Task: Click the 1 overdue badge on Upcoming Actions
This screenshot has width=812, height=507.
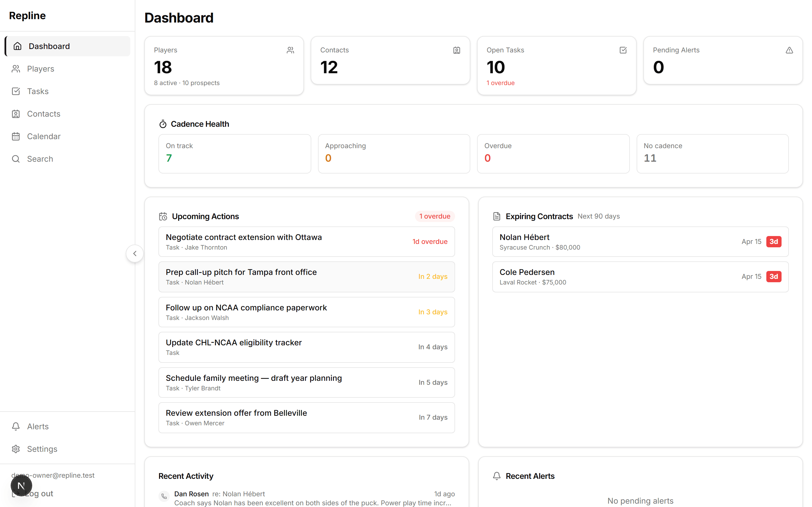Action: pos(434,216)
